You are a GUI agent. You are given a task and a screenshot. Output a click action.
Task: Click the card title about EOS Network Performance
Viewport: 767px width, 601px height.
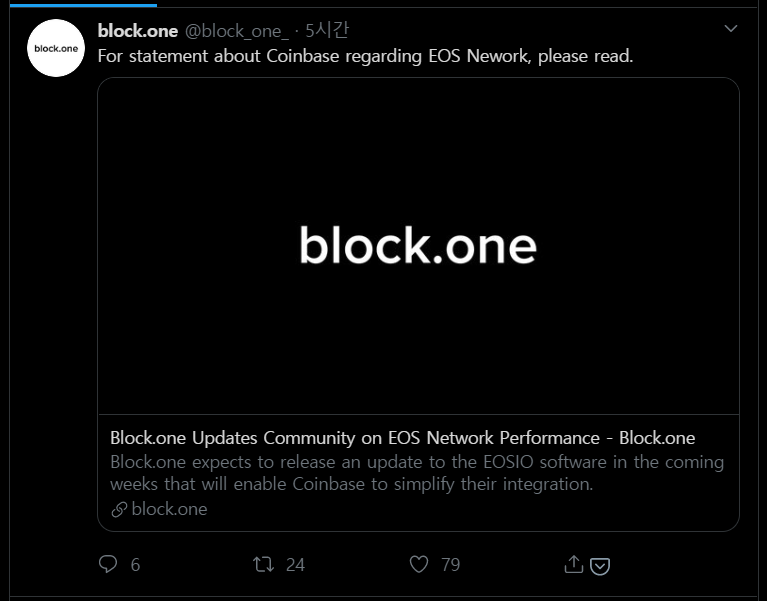[402, 438]
